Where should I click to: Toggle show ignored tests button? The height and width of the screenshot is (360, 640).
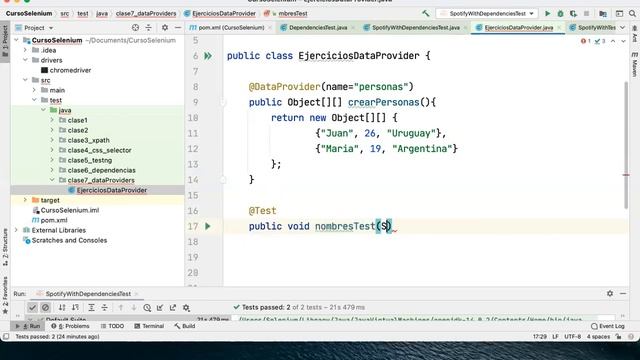(45, 307)
